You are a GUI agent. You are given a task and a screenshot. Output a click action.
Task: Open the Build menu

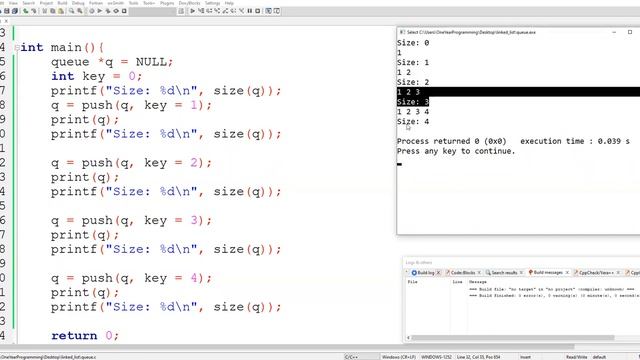(x=62, y=3)
